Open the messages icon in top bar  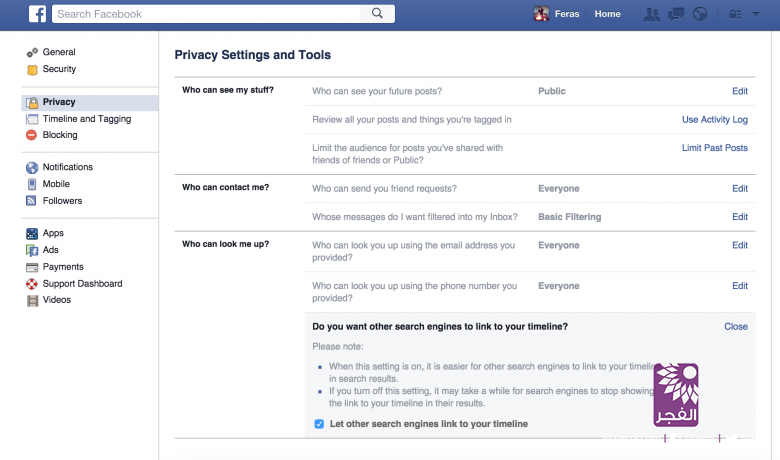click(x=676, y=14)
